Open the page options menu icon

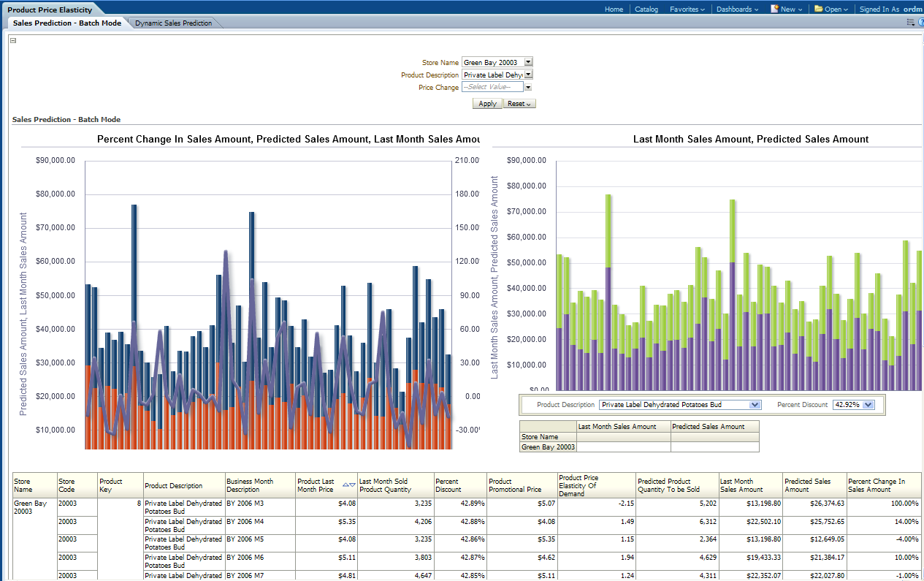click(910, 23)
